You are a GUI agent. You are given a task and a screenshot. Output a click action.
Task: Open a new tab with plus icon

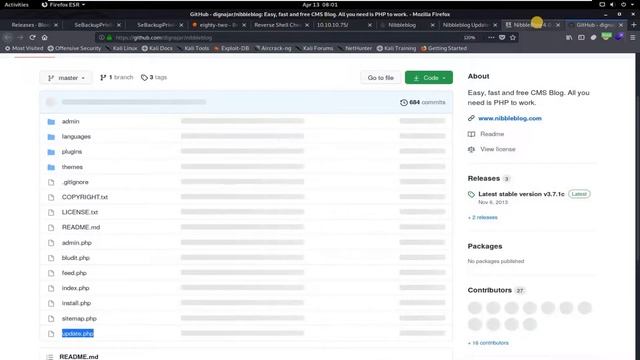point(633,25)
